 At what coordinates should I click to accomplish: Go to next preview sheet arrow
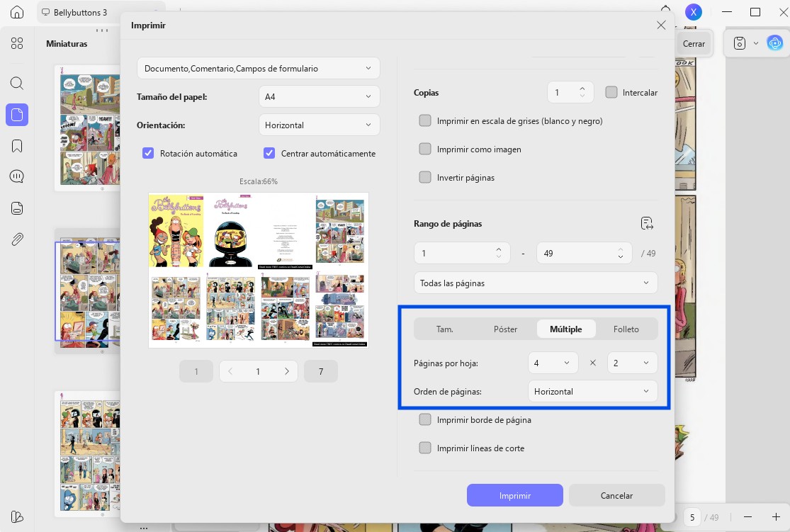click(287, 371)
